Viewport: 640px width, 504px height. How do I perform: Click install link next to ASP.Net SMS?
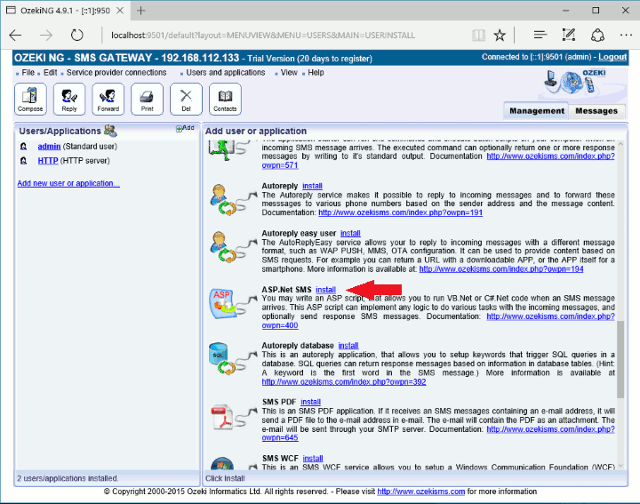[x=326, y=290]
